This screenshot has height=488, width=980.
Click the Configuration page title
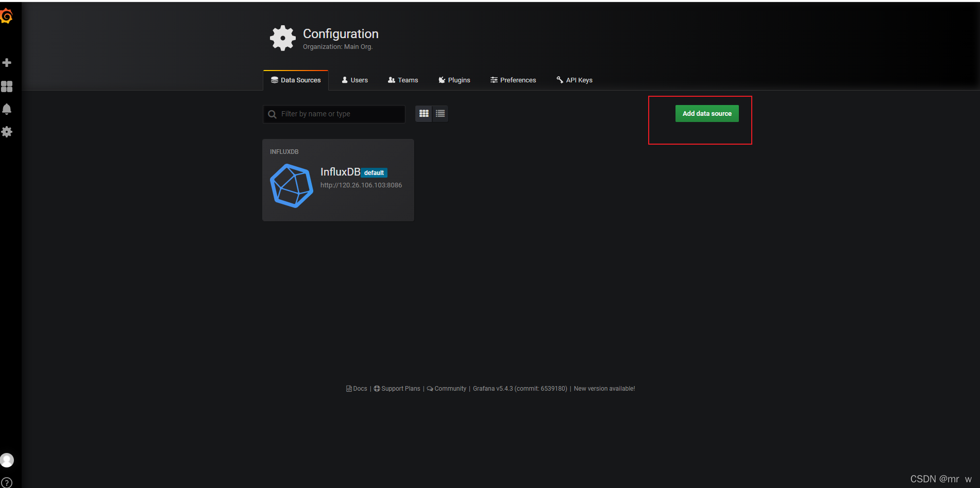[341, 34]
